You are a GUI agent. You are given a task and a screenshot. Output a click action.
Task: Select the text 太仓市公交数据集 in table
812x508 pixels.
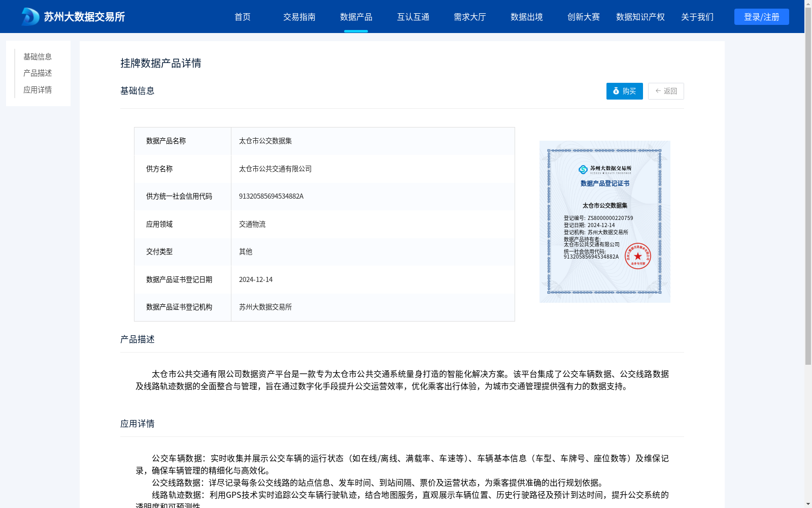[x=265, y=141]
